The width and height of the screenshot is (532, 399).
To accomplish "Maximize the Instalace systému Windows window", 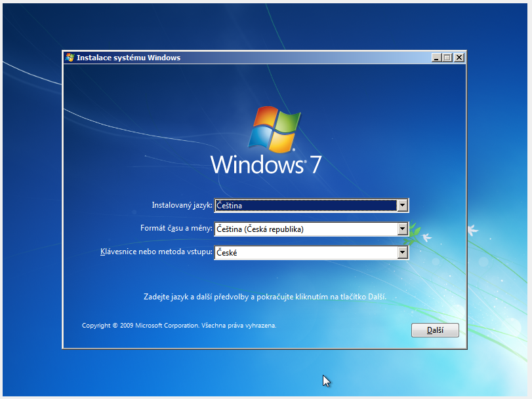I will pos(447,58).
